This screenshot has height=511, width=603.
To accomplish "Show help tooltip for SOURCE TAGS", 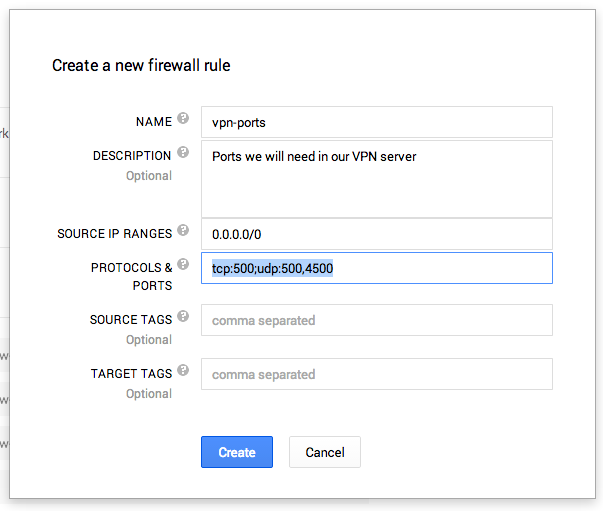I will coord(183,317).
